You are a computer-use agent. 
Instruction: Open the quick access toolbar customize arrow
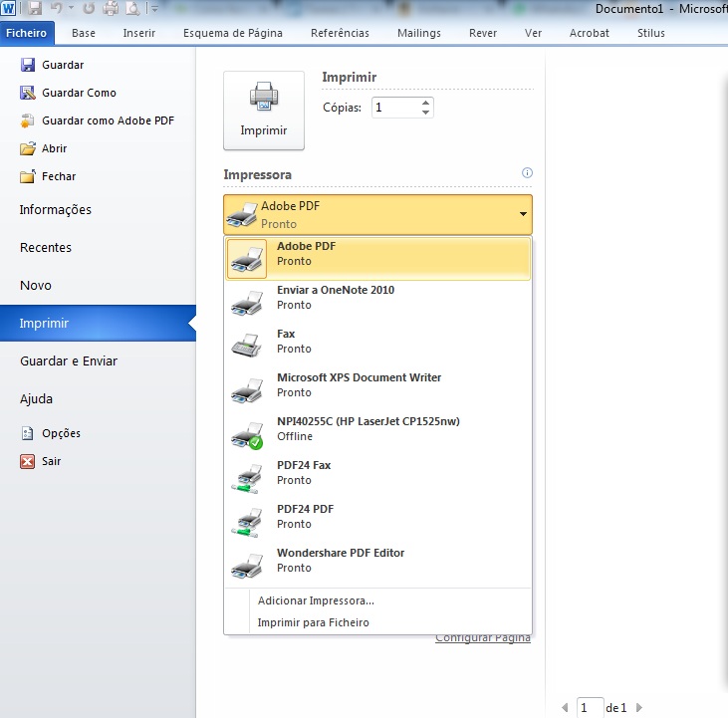point(154,8)
